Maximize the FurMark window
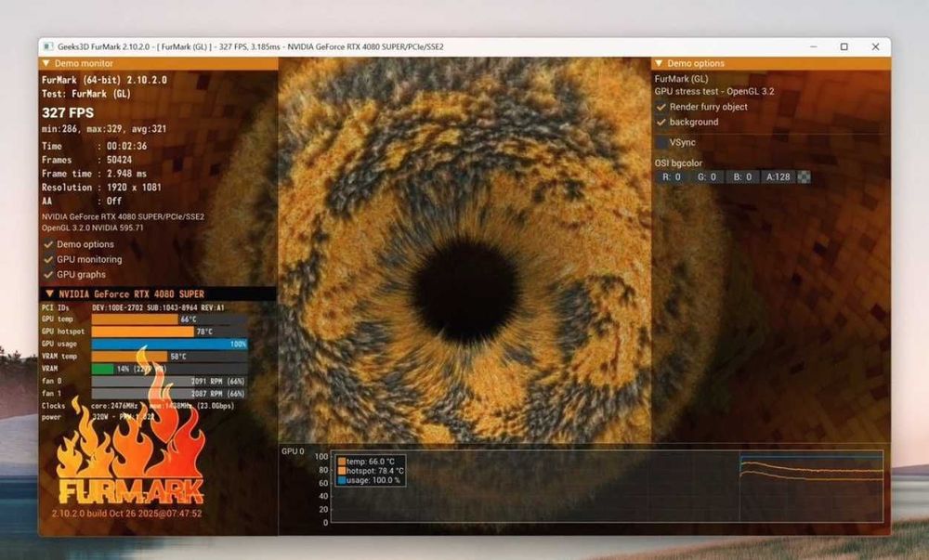 (x=844, y=46)
